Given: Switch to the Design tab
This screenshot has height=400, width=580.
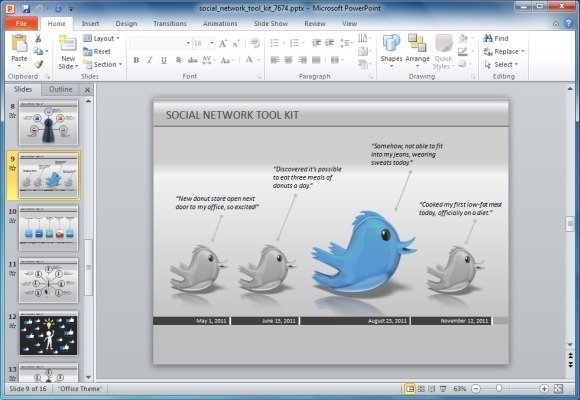Looking at the screenshot, I should pyautogui.click(x=127, y=23).
